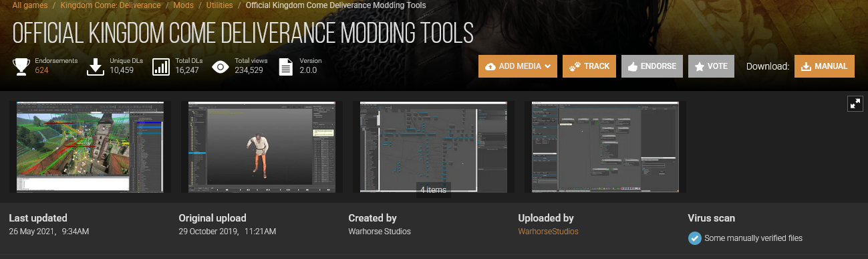Open the third node graph screenshot thumbnail
The width and height of the screenshot is (868, 259).
click(433, 147)
